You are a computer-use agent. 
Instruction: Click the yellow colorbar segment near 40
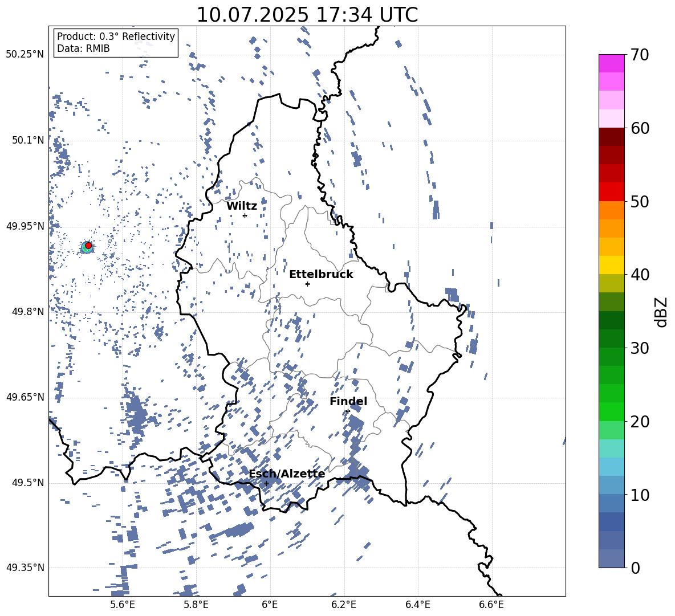coord(611,265)
